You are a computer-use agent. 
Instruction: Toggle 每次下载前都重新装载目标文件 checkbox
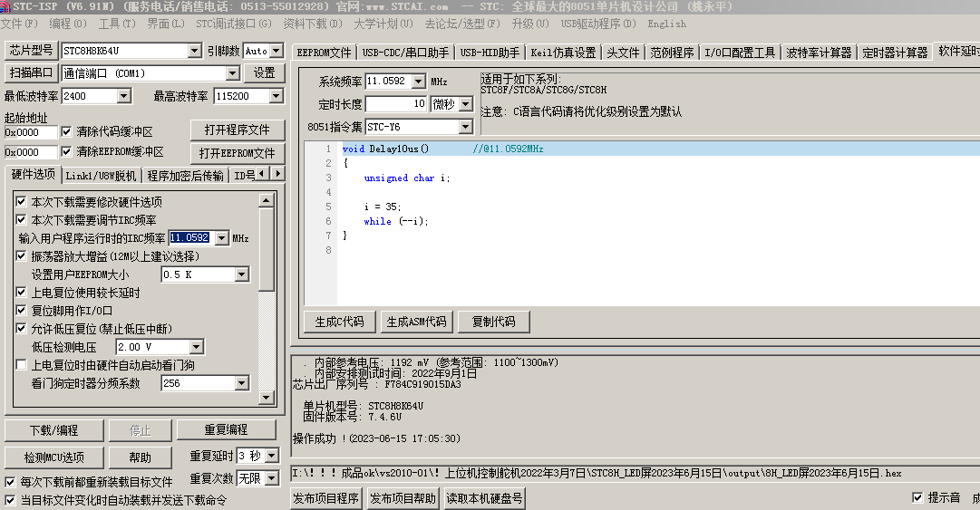(10, 482)
